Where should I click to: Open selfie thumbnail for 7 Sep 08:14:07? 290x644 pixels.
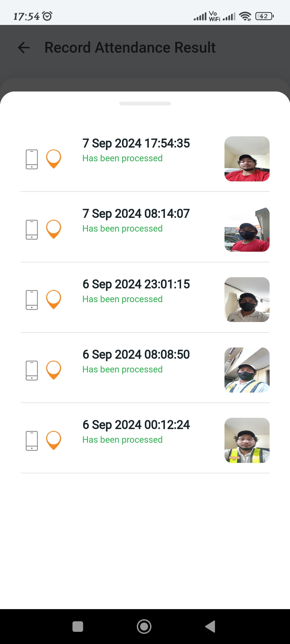click(247, 229)
